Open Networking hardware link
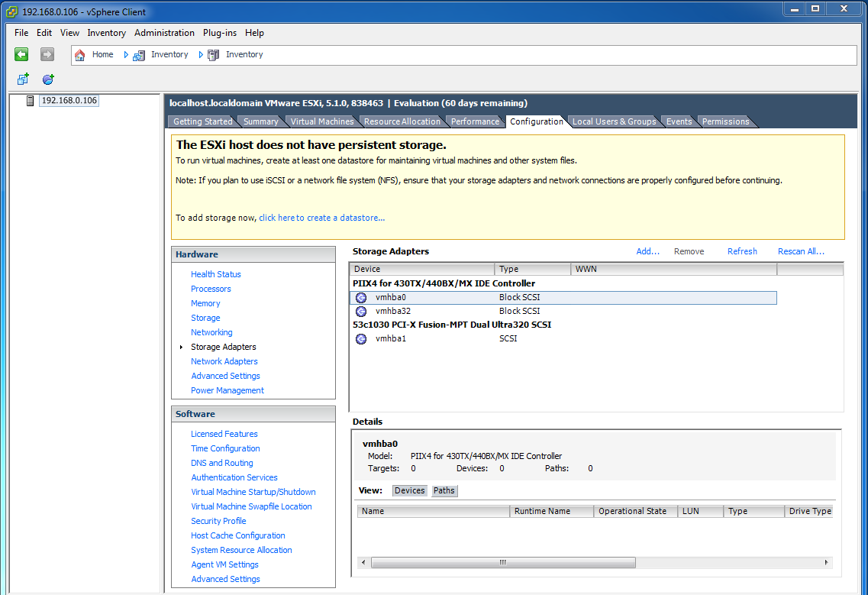The width and height of the screenshot is (868, 595). [x=211, y=332]
